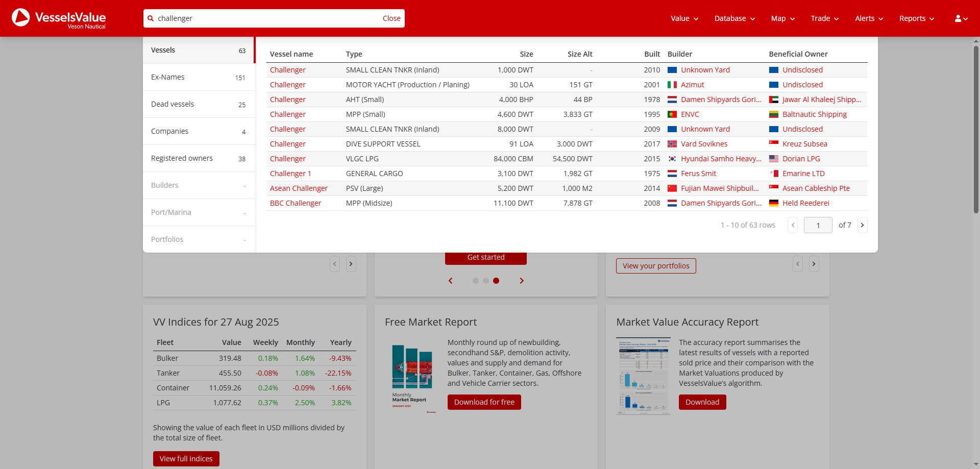The image size is (980, 469).
Task: Click the search magnifier icon
Action: click(x=151, y=18)
